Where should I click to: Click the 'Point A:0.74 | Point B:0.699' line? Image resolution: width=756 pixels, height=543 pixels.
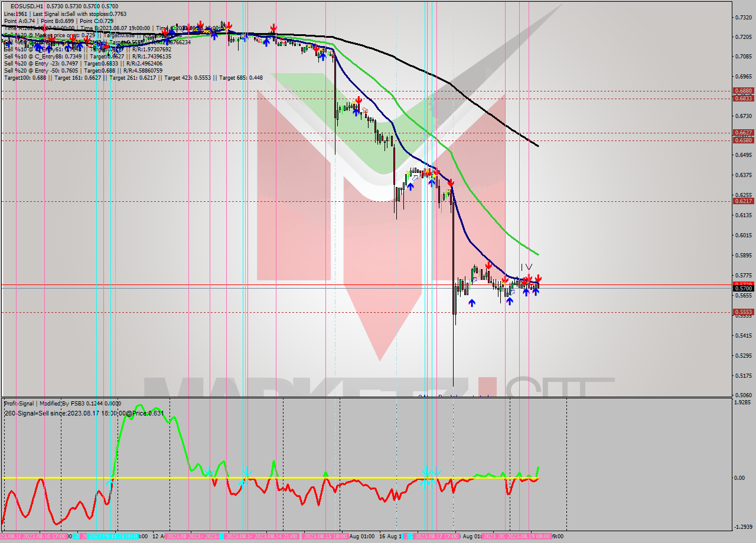click(x=39, y=21)
